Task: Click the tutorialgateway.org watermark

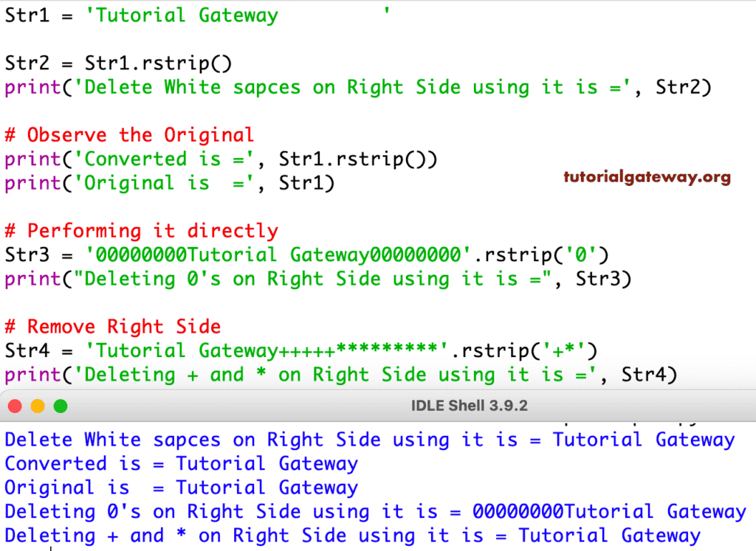Action: [647, 176]
